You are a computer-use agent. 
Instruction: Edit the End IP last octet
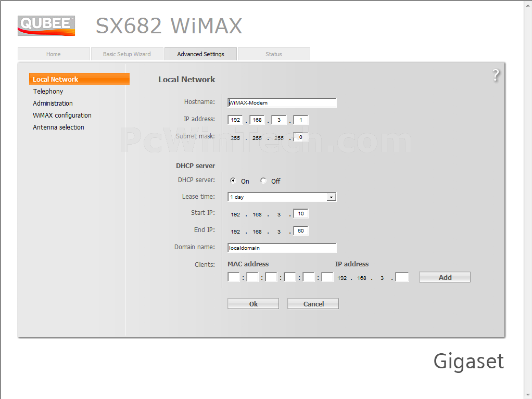[300, 231]
